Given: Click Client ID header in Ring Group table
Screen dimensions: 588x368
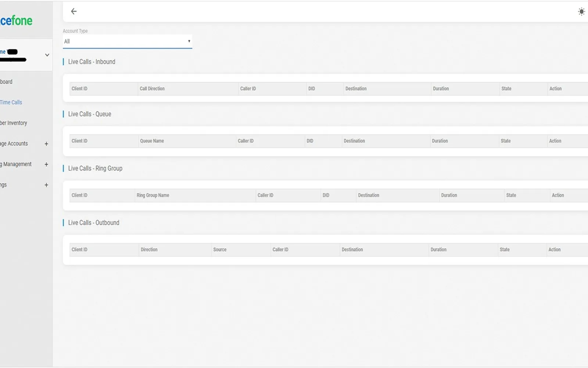Looking at the screenshot, I should coord(79,195).
